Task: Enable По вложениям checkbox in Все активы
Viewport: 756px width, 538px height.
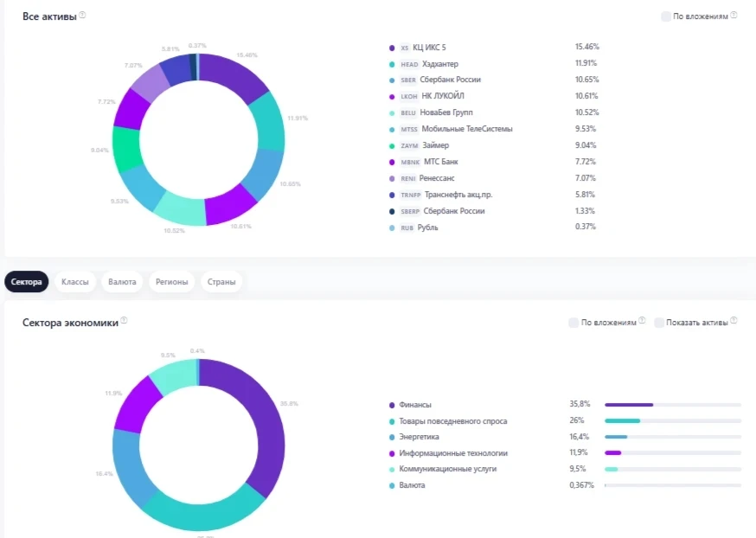Action: 665,16
